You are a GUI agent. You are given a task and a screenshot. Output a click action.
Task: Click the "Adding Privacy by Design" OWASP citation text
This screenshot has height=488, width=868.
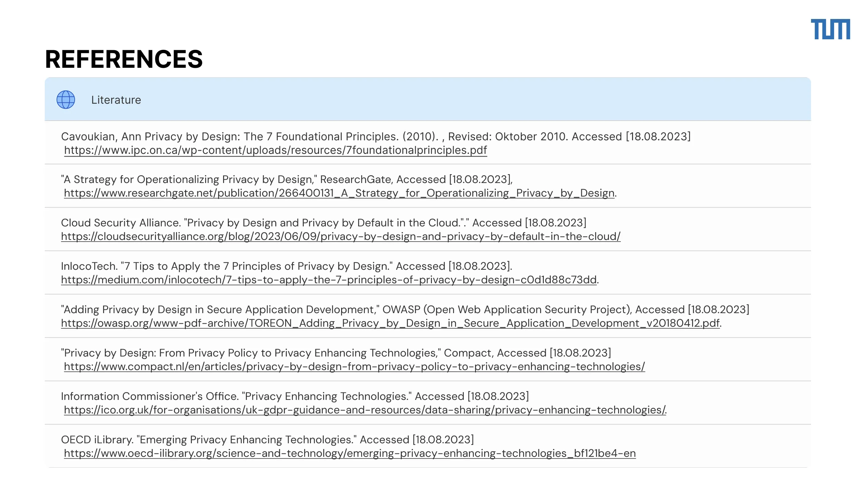[405, 309]
